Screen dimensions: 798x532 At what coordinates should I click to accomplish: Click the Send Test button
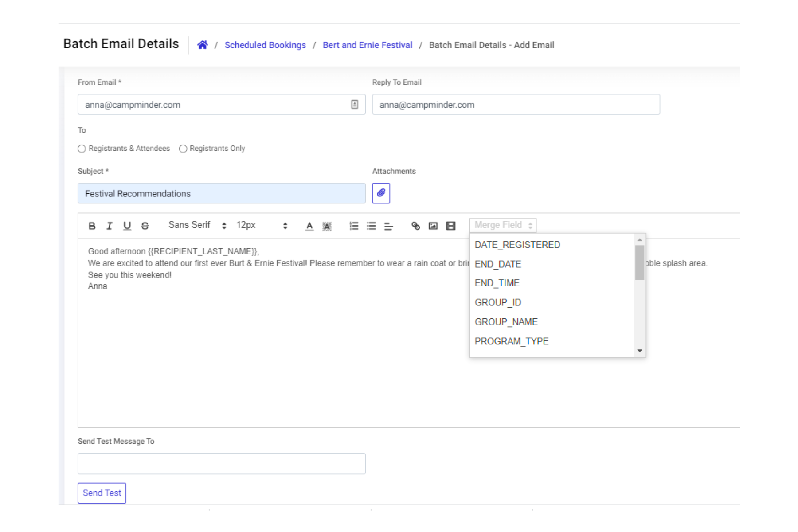click(102, 493)
